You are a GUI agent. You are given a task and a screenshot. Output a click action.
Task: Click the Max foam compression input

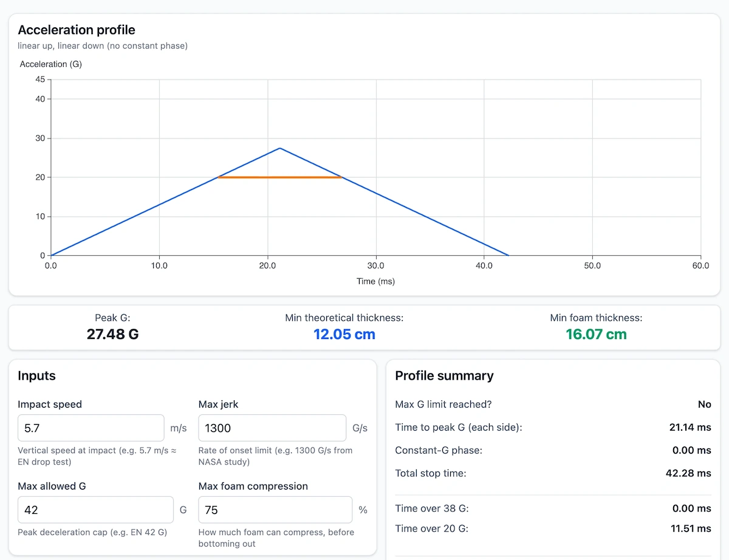(x=275, y=510)
